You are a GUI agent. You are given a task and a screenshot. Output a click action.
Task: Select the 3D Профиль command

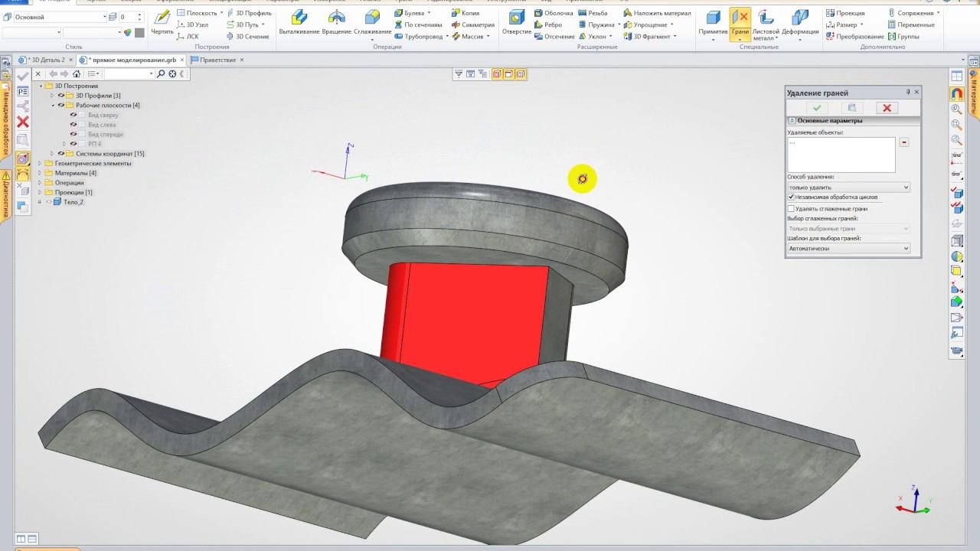point(249,13)
